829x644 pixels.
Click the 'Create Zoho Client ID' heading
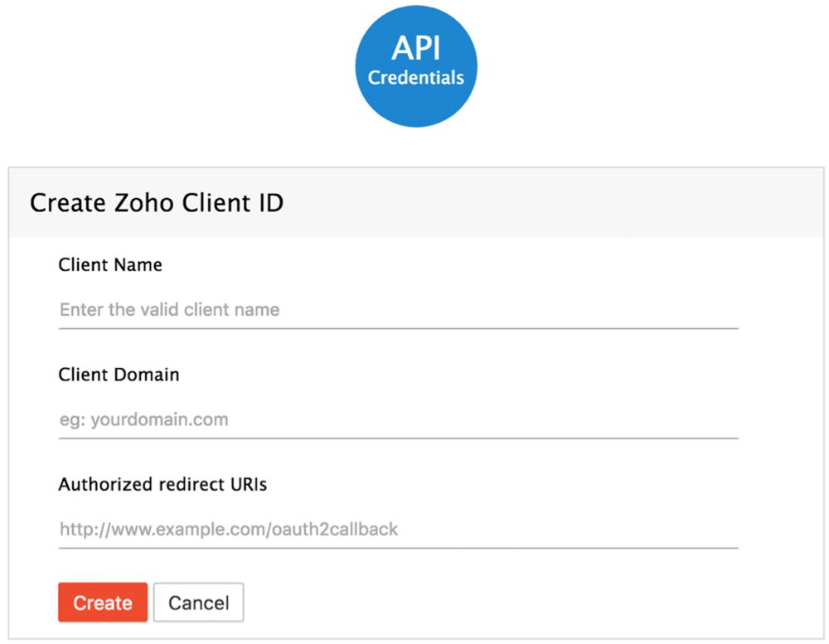pos(157,203)
